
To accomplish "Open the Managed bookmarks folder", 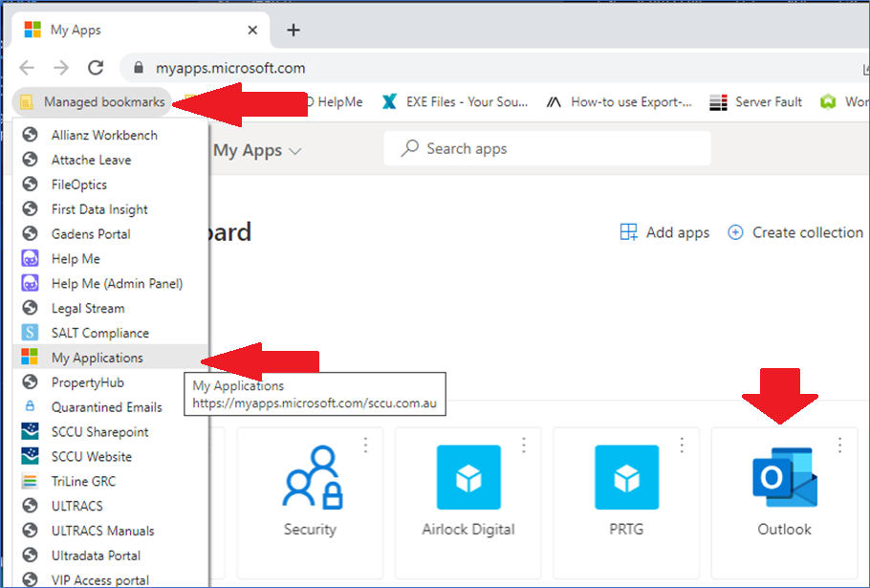I will click(92, 102).
